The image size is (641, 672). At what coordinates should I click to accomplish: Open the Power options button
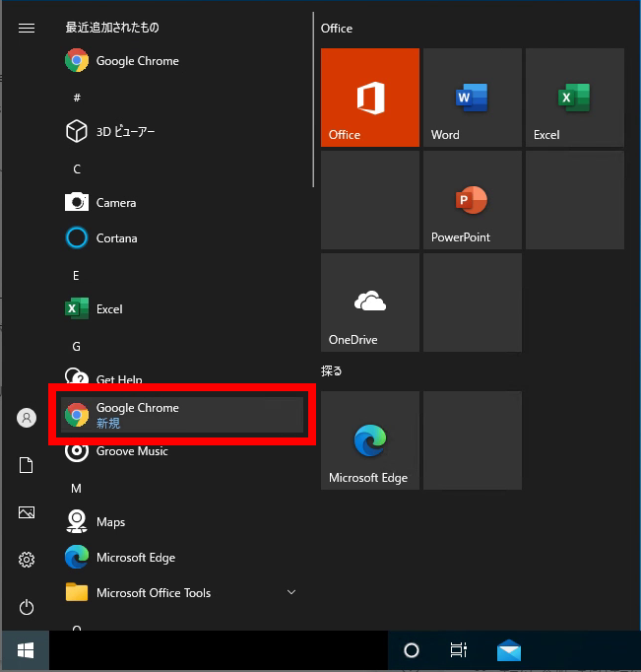(27, 607)
